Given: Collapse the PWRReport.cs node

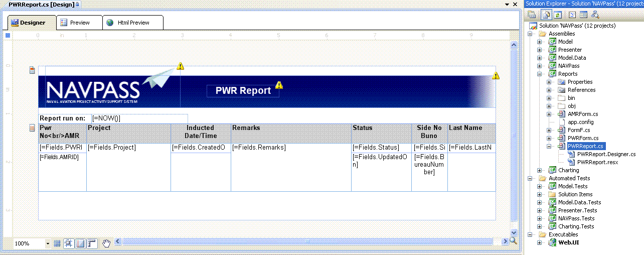Looking at the screenshot, I should [549, 146].
